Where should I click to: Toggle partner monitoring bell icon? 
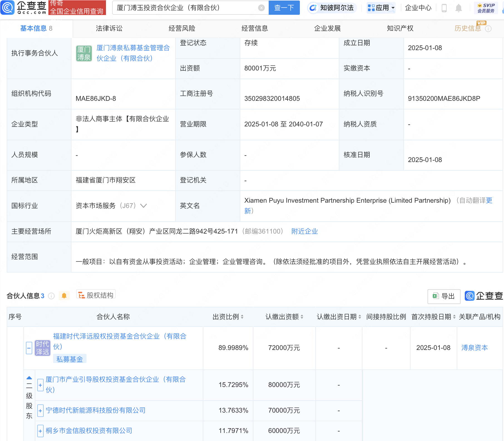(x=64, y=296)
